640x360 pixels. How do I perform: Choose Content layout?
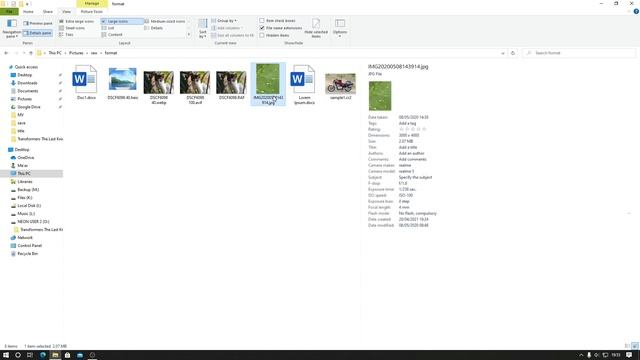coord(112,35)
